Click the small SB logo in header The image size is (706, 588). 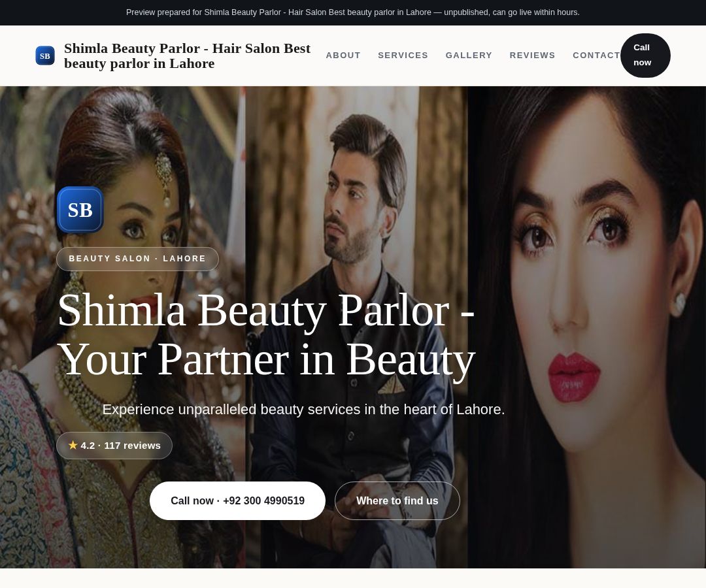point(45,56)
